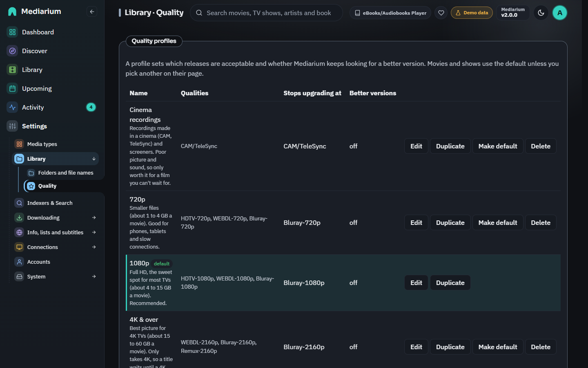Screen dimensions: 588x368
Task: Focus the search movies and shows field
Action: [x=266, y=13]
